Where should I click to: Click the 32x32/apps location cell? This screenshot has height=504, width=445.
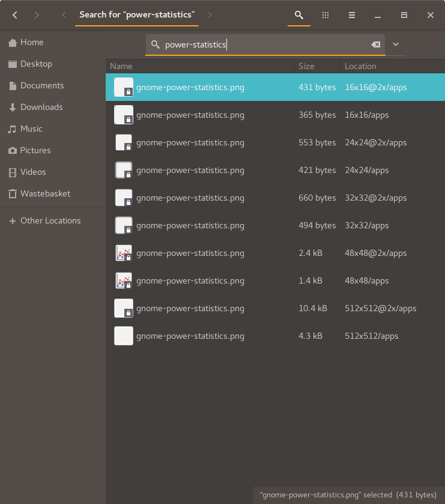366,226
